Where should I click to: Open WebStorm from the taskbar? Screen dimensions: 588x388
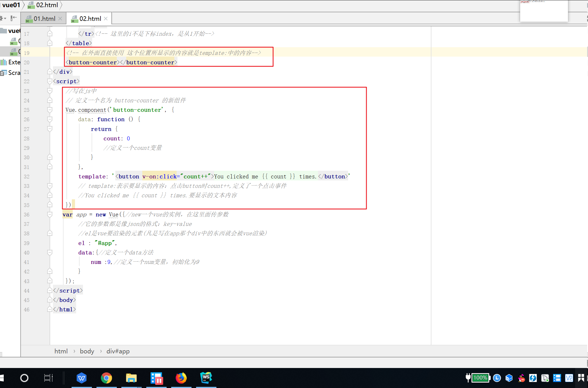[206, 378]
